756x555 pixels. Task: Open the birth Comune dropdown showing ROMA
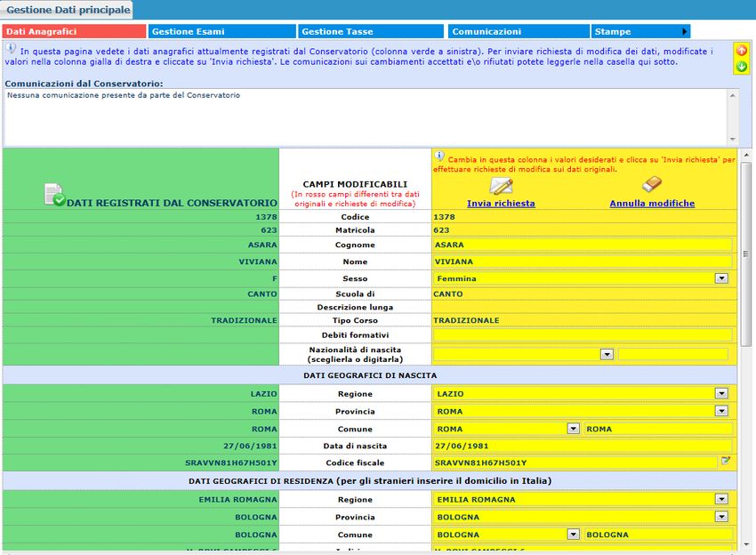[574, 429]
